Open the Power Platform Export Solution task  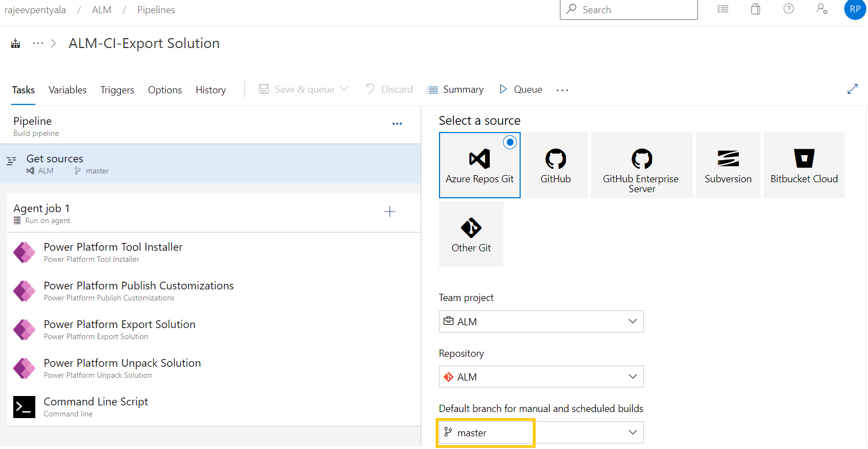pos(214,329)
